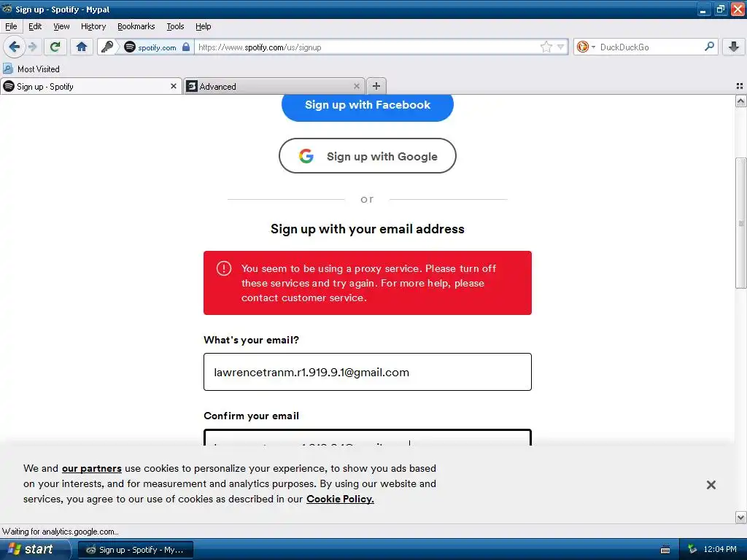Close the Sign up - Spotify tab

[x=174, y=86]
